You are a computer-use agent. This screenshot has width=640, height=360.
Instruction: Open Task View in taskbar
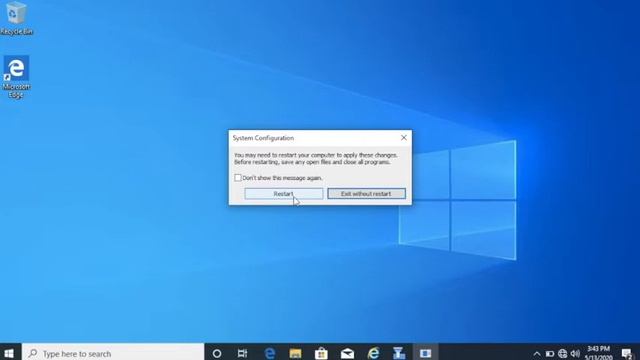click(242, 353)
